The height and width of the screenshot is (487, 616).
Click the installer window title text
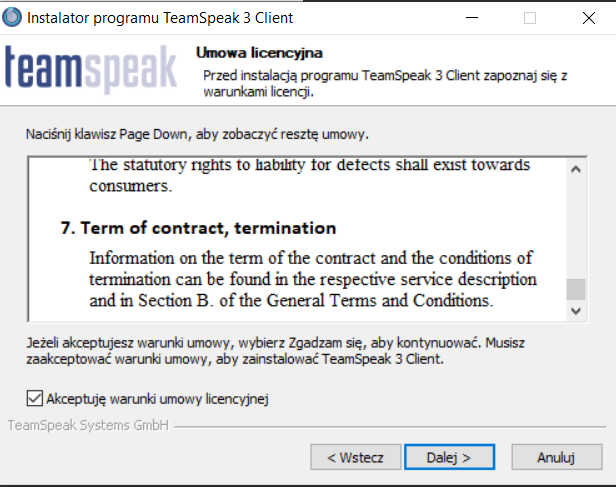pyautogui.click(x=160, y=18)
